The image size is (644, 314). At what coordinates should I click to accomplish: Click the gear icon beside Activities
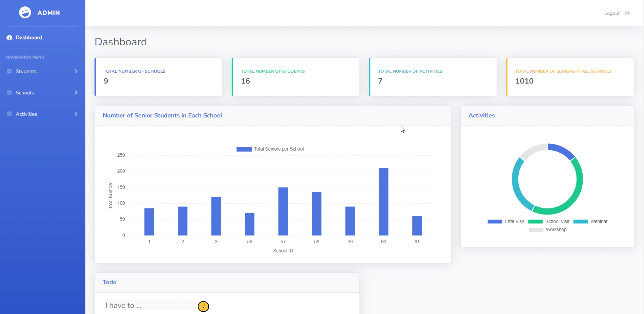point(9,114)
